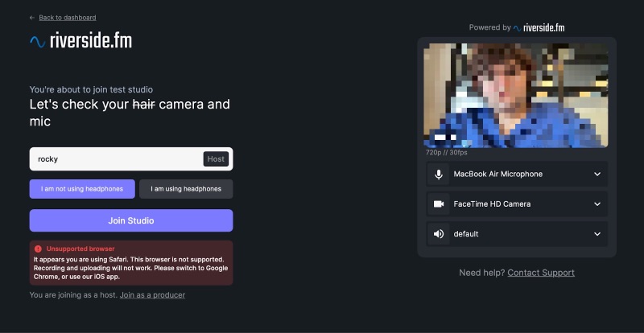This screenshot has width=644, height=333.
Task: Click the red Unsupported browser warning icon
Action: 38,249
